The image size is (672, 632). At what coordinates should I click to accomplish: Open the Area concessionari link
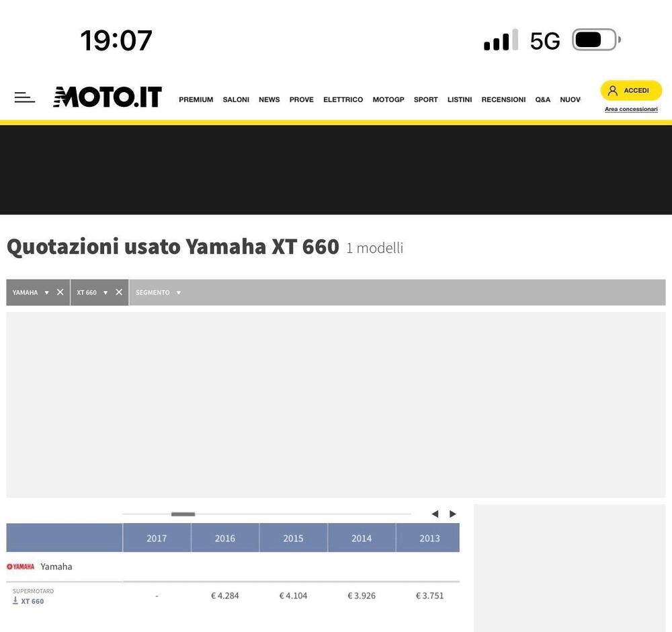[630, 108]
